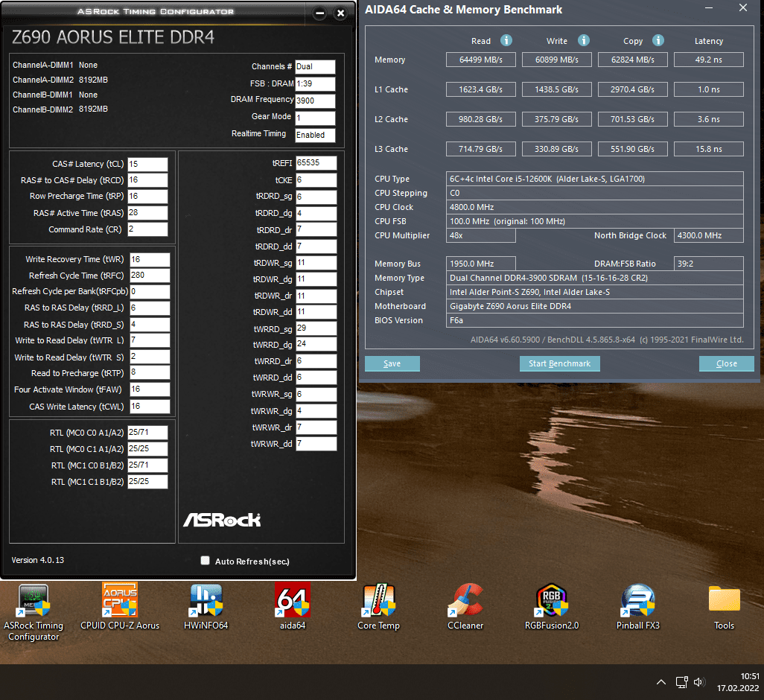
Task: Click Save button in AIDA64
Action: coord(392,363)
